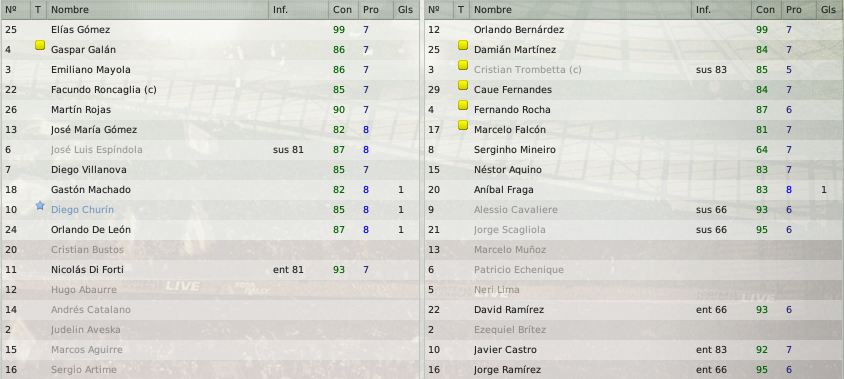Click the left Gls column header

click(406, 10)
